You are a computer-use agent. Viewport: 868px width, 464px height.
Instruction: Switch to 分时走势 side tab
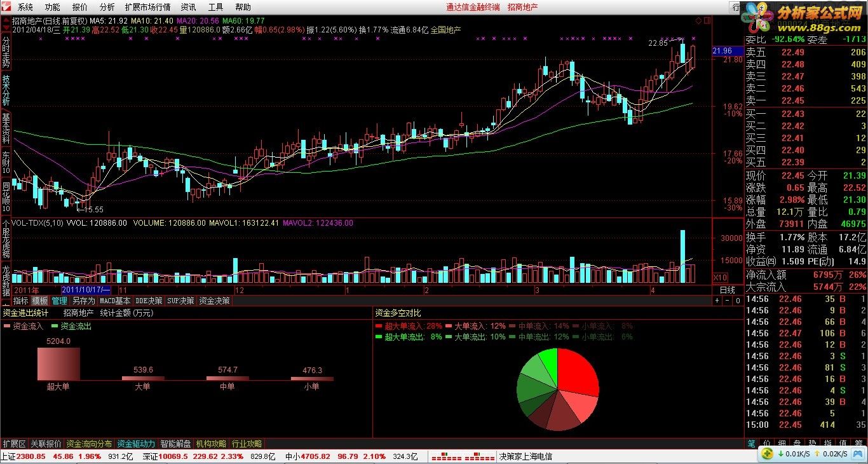6,52
